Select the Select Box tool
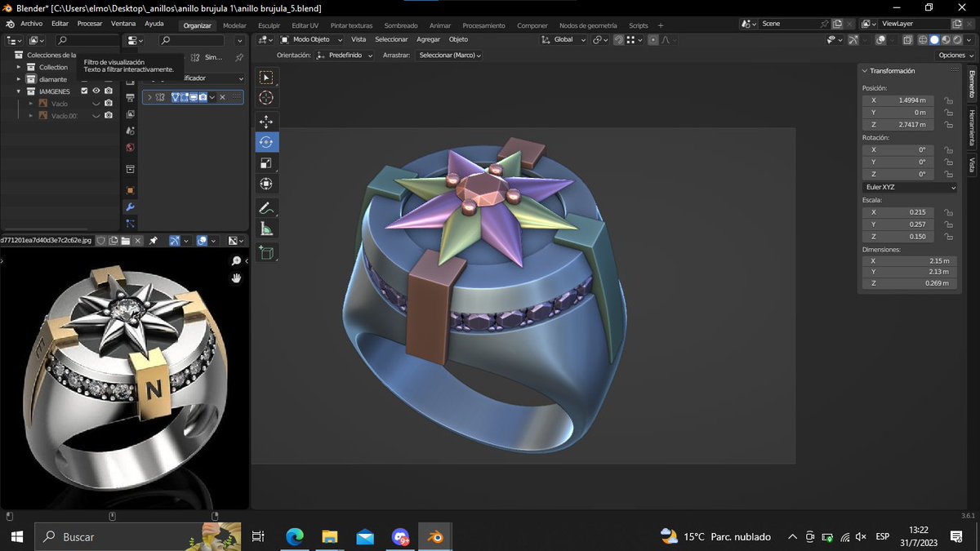Image resolution: width=980 pixels, height=551 pixels. point(266,78)
